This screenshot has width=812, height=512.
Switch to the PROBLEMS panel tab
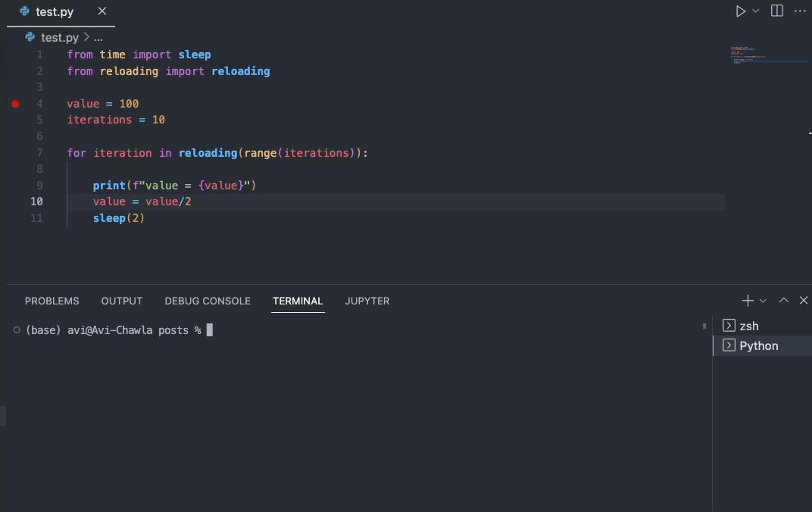point(52,301)
